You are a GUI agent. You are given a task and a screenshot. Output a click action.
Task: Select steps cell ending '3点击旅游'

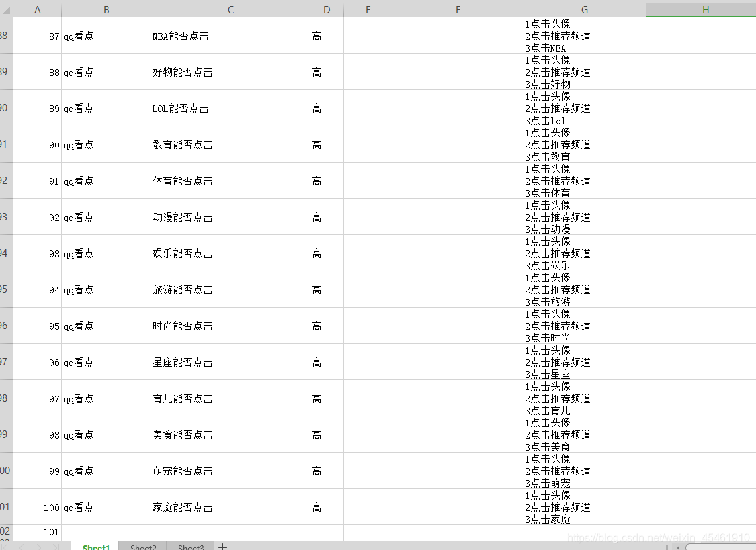[x=585, y=289]
